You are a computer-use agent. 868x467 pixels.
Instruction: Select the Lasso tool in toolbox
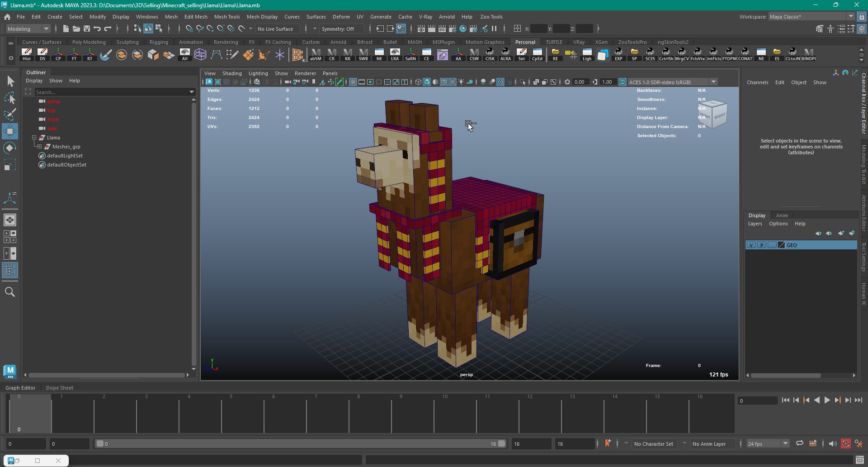point(9,98)
